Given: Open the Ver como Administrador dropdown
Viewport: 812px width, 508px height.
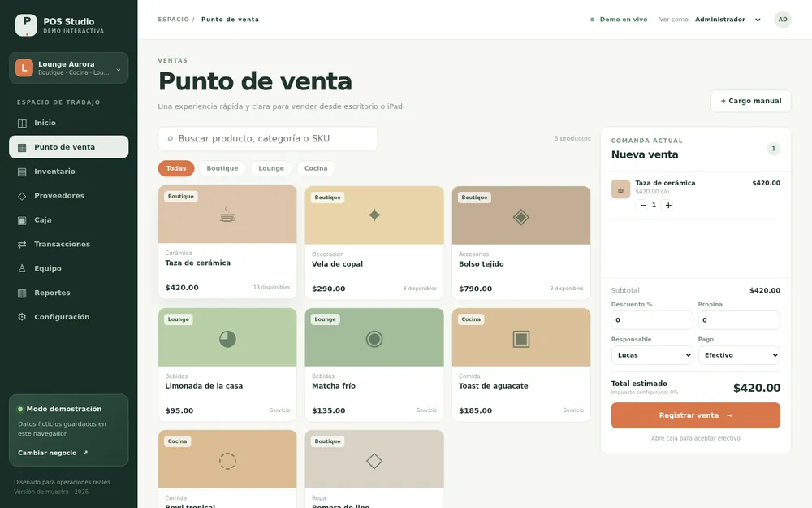Looking at the screenshot, I should pyautogui.click(x=728, y=20).
